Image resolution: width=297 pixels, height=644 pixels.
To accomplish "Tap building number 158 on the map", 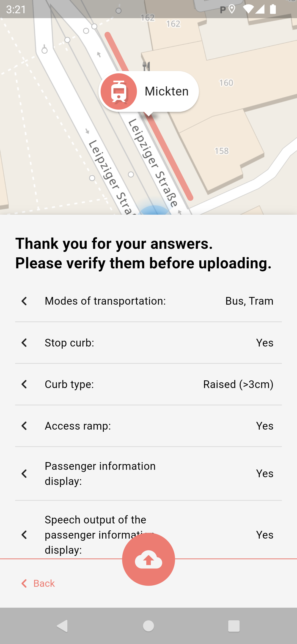I will point(222,151).
